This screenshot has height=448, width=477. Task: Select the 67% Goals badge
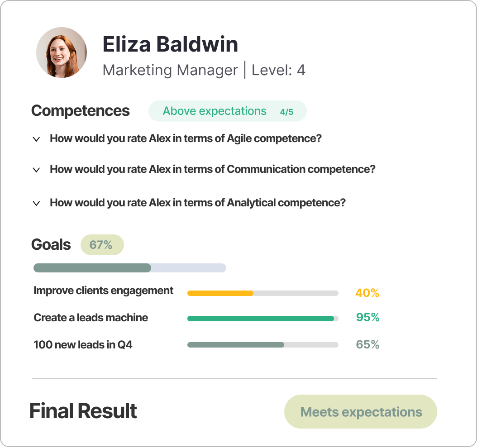pyautogui.click(x=102, y=245)
